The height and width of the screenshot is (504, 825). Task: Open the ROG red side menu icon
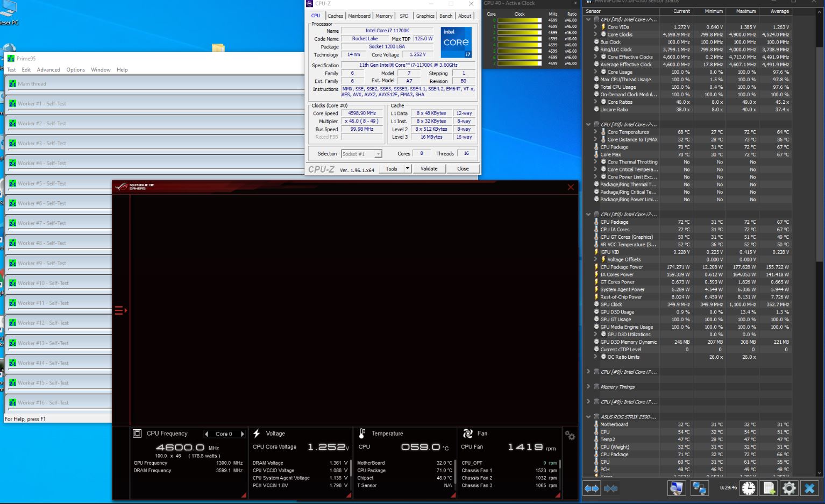[x=120, y=310]
